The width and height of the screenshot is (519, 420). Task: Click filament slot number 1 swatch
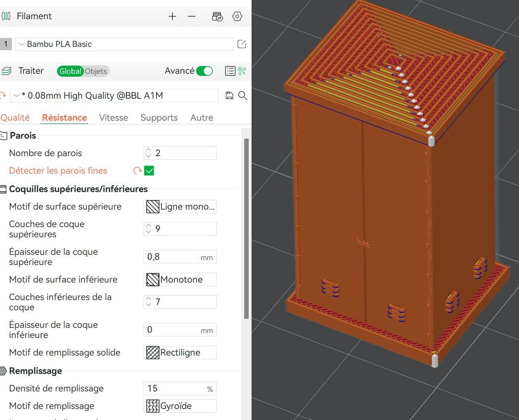5,44
